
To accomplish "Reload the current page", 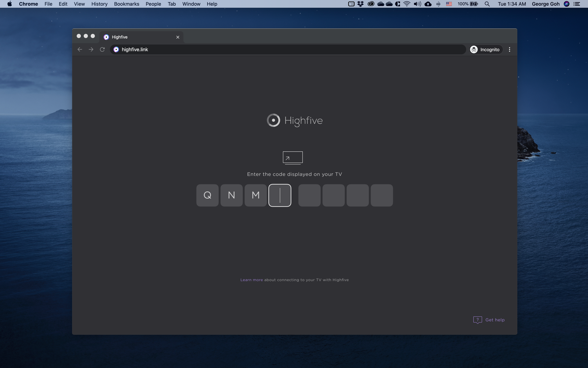I will [x=102, y=49].
